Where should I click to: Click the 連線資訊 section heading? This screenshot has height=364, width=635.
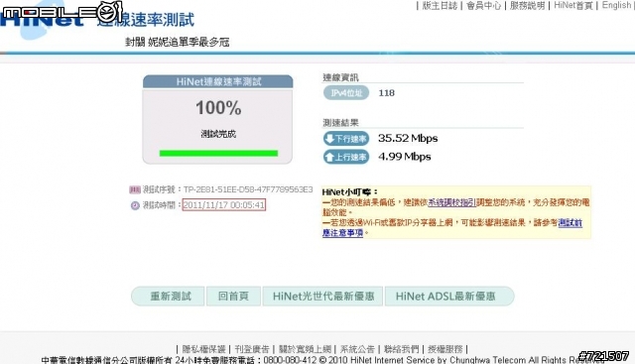coord(340,77)
